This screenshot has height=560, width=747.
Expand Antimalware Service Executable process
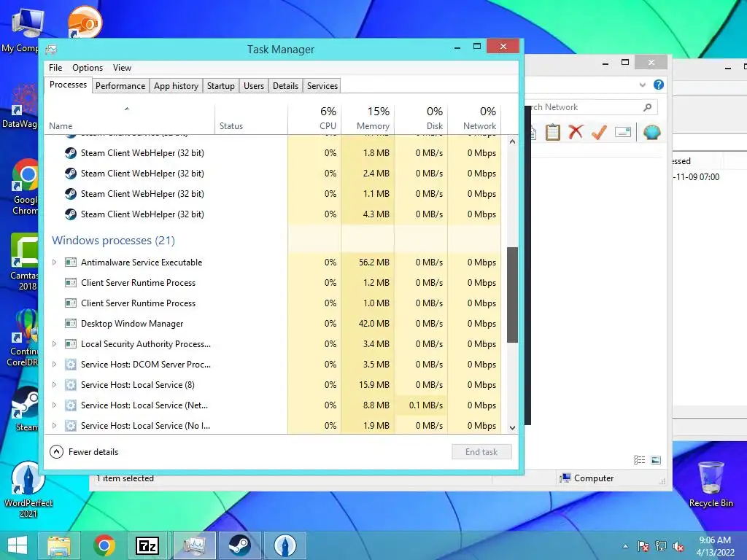pyautogui.click(x=54, y=262)
